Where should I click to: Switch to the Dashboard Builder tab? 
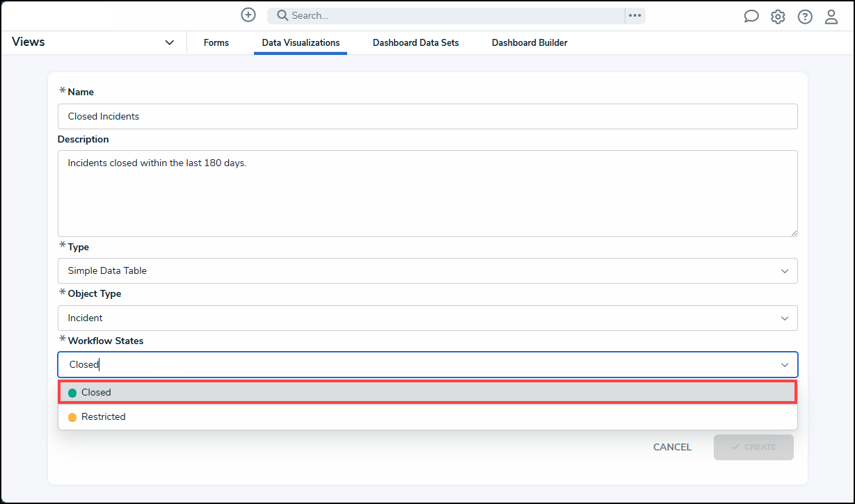tap(529, 43)
